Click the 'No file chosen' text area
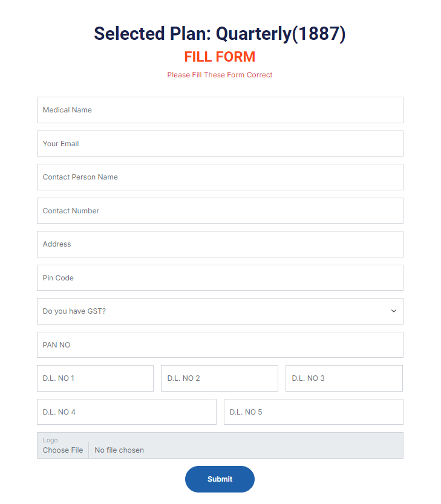Viewport: 441px width, 504px height. pos(120,450)
